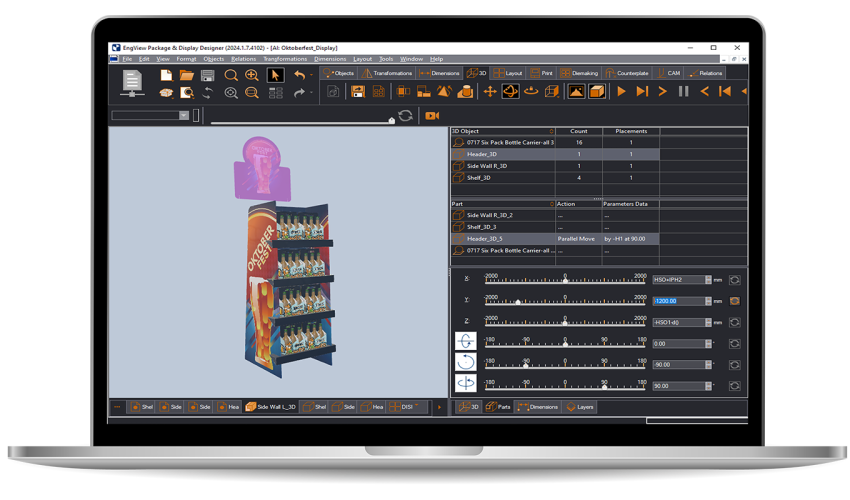Click the 3D layout grid document icon
The image size is (850, 500).
pyautogui.click(x=378, y=91)
